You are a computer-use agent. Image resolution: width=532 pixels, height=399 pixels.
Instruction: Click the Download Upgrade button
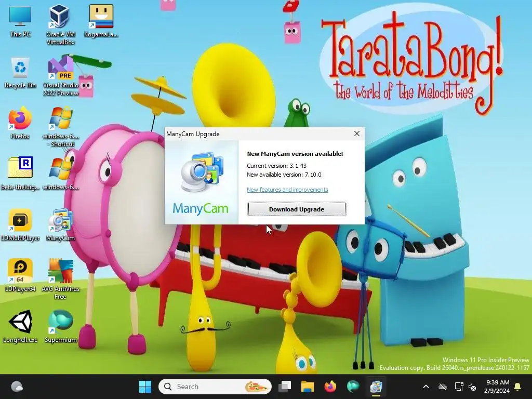[x=297, y=209]
